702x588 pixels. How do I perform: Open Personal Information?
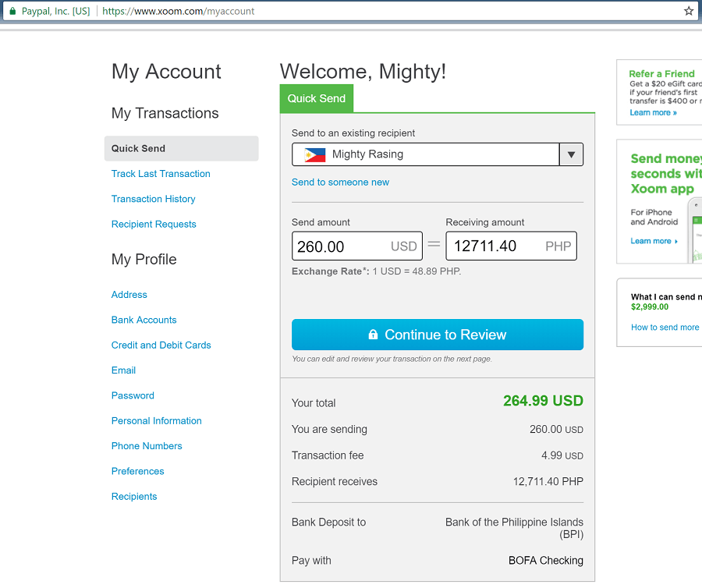click(156, 420)
